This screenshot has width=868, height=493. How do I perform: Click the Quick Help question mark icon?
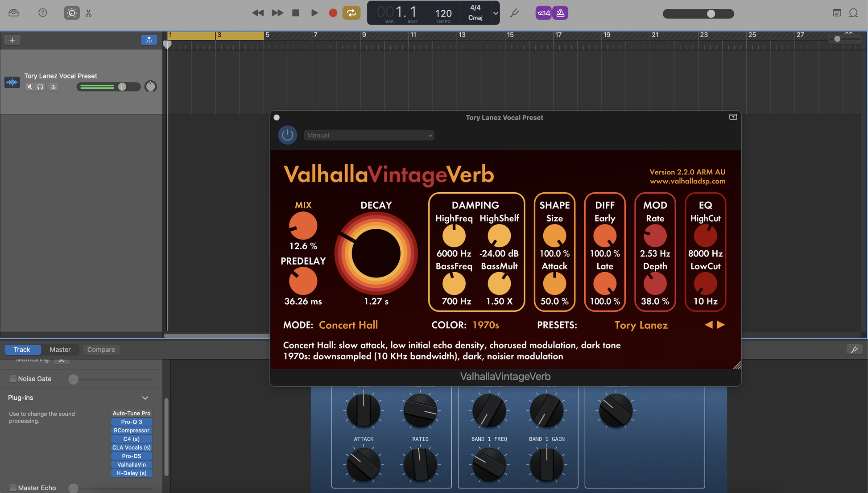pos(43,13)
